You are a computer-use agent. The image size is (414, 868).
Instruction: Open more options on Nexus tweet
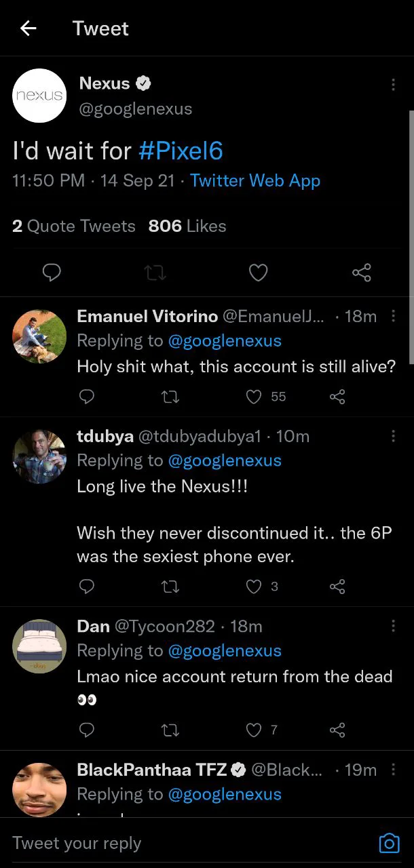click(x=393, y=85)
